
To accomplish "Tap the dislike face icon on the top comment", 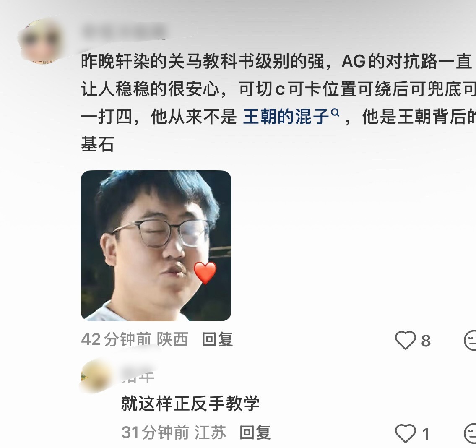I will click(471, 340).
